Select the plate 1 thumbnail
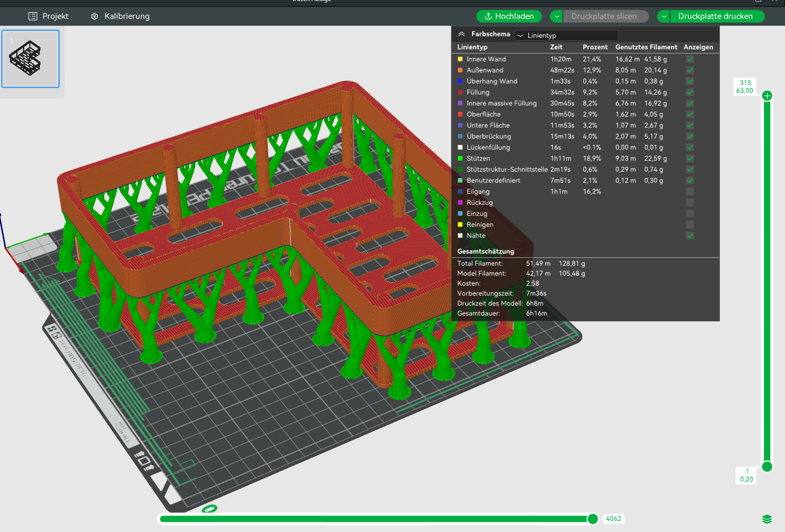Screen dimensions: 785x532 point(30,58)
